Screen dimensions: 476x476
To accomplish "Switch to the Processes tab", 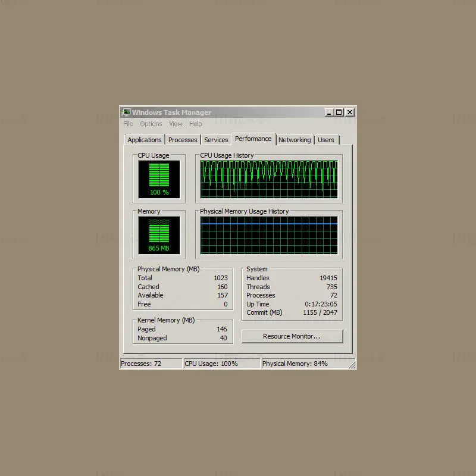I will click(183, 140).
